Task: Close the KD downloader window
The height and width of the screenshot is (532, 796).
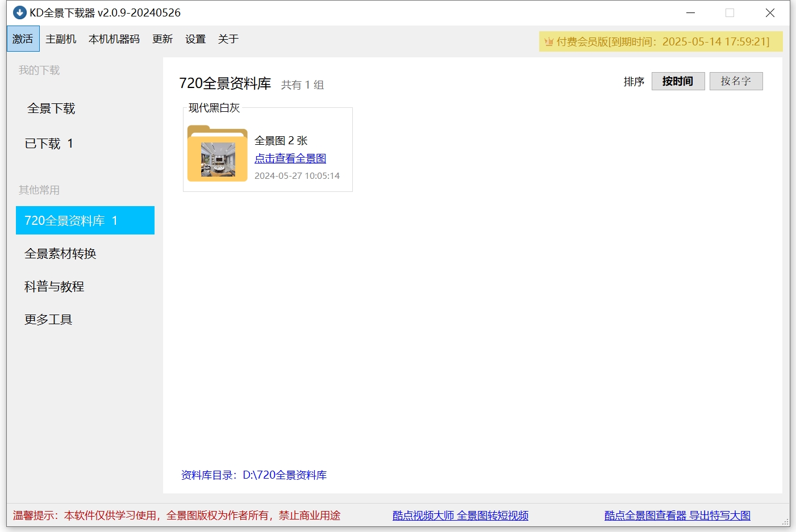Action: [770, 12]
